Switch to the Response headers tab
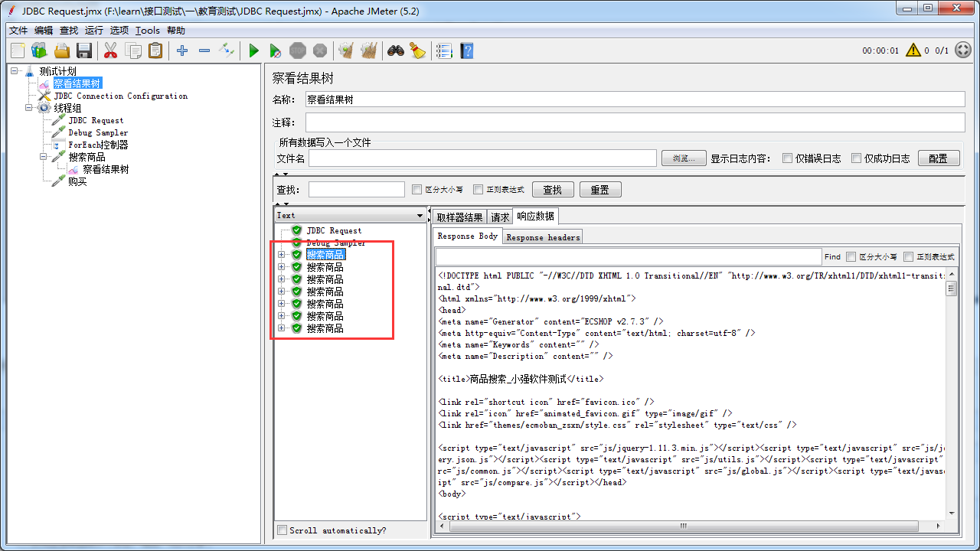The image size is (980, 551). point(544,237)
